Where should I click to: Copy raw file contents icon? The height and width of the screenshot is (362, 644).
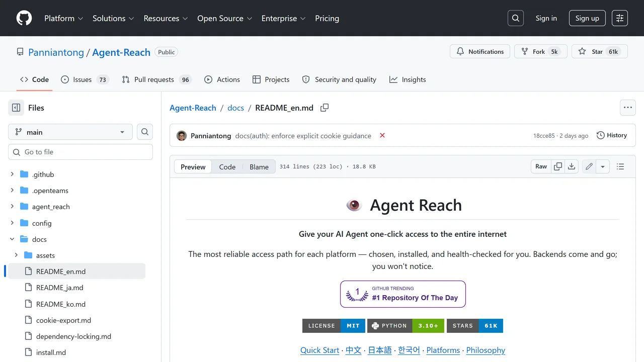point(558,166)
